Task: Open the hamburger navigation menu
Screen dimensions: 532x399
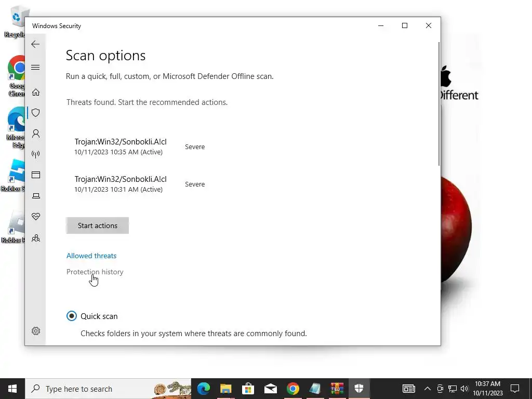Action: pos(35,67)
